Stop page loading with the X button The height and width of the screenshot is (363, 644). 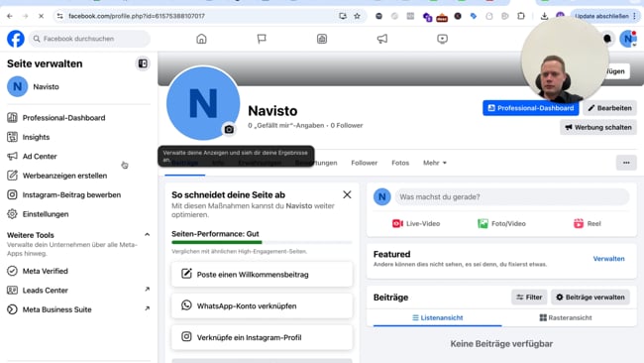41,16
